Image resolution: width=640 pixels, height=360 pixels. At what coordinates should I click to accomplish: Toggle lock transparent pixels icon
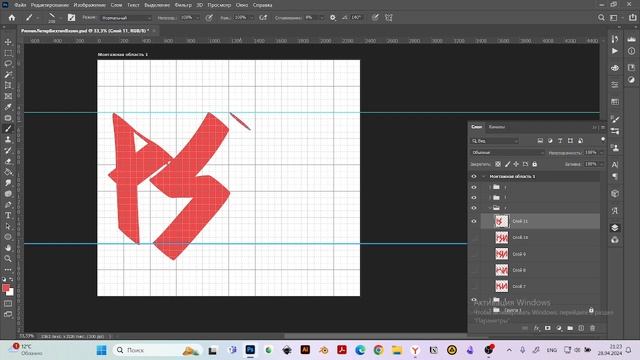click(x=498, y=164)
